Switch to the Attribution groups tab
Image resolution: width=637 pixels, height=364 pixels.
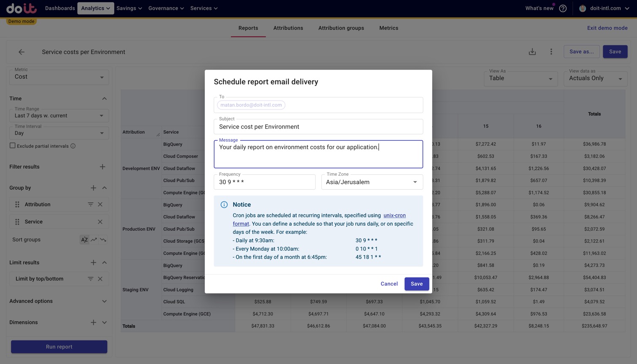(341, 28)
